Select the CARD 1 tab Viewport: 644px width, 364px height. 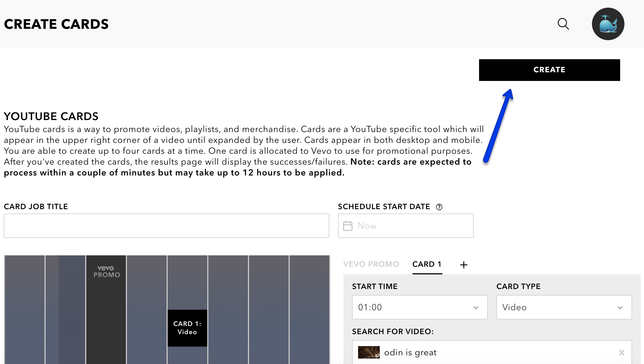[x=427, y=264]
